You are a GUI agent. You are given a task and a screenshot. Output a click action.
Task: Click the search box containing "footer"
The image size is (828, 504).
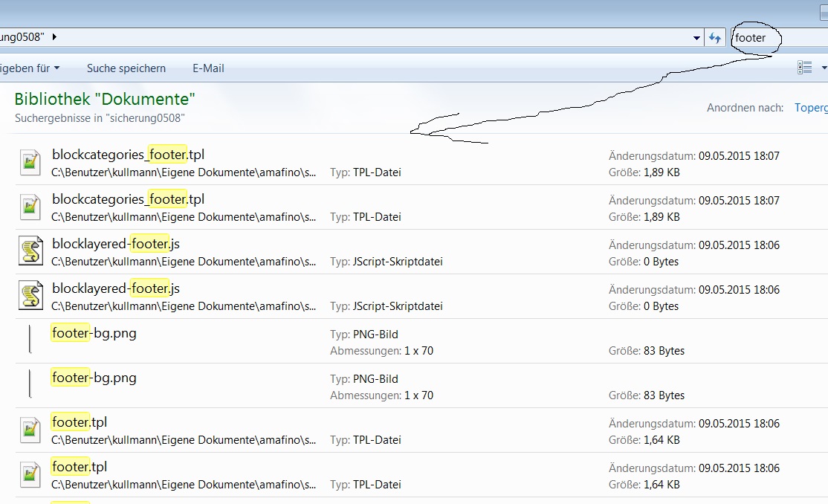[779, 37]
